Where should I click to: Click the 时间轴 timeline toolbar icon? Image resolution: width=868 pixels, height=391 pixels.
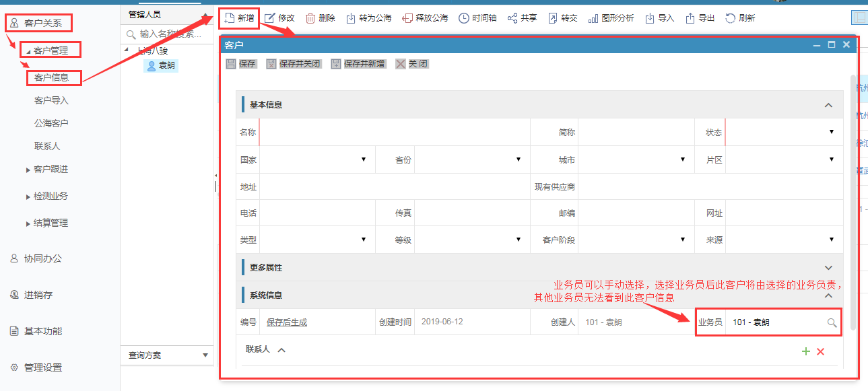click(464, 18)
